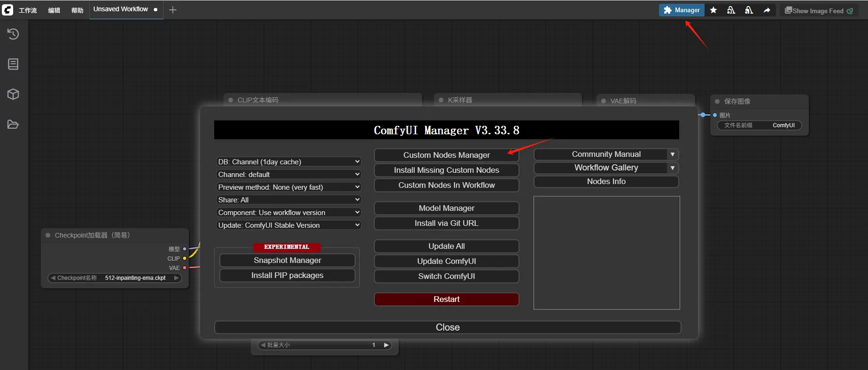
Task: Open Nodes Info
Action: tap(606, 181)
